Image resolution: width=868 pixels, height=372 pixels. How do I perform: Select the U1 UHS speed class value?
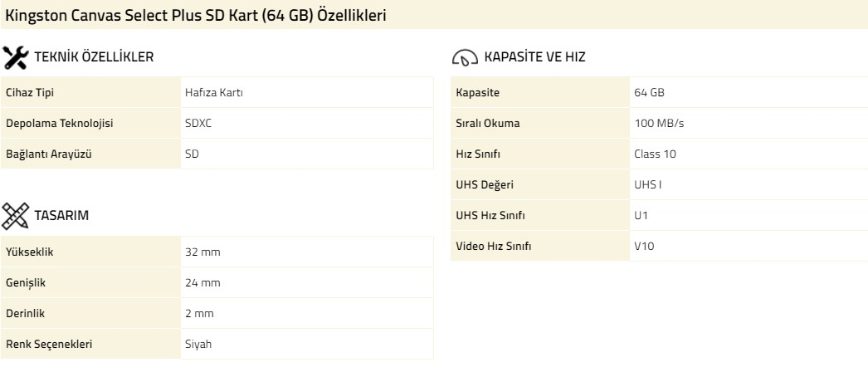coord(641,215)
